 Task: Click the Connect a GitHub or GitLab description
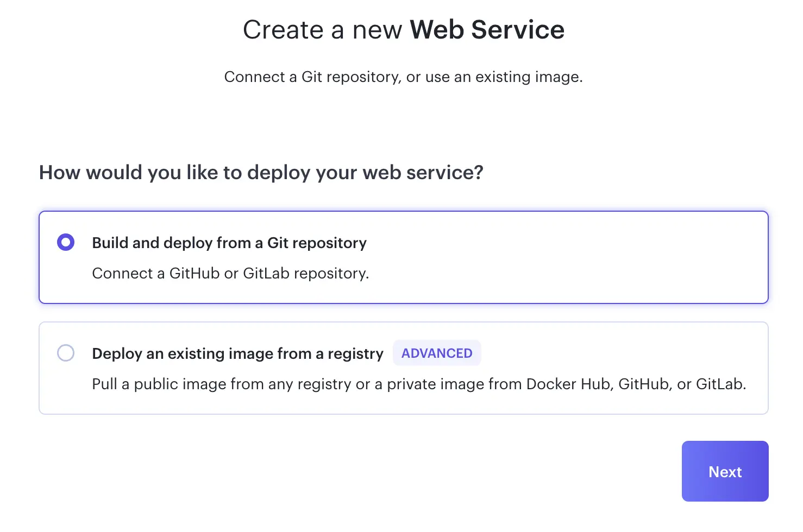pos(230,273)
